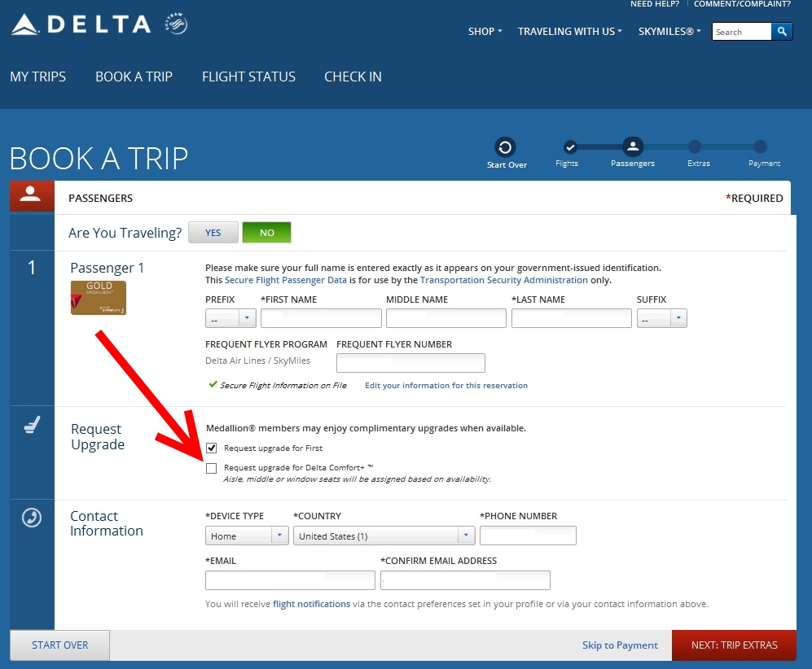Click the Skip to Payment link
Viewport: 812px width, 669px height.
tap(620, 645)
